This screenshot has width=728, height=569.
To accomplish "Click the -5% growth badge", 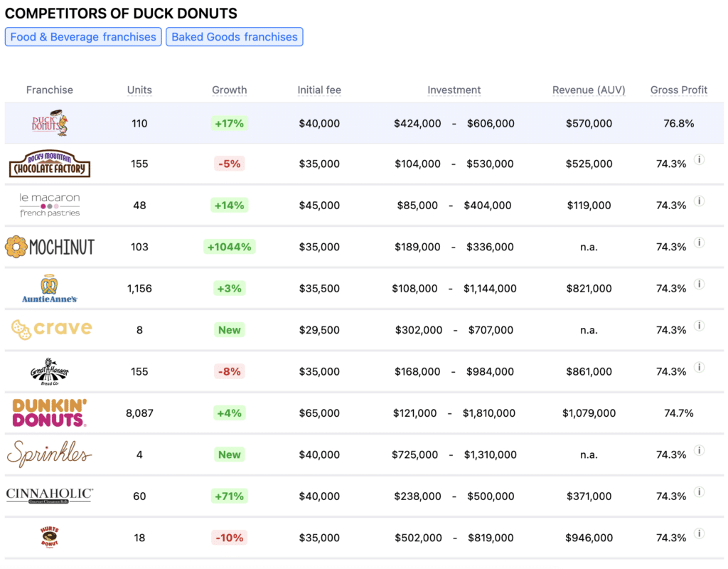I will pos(230,164).
